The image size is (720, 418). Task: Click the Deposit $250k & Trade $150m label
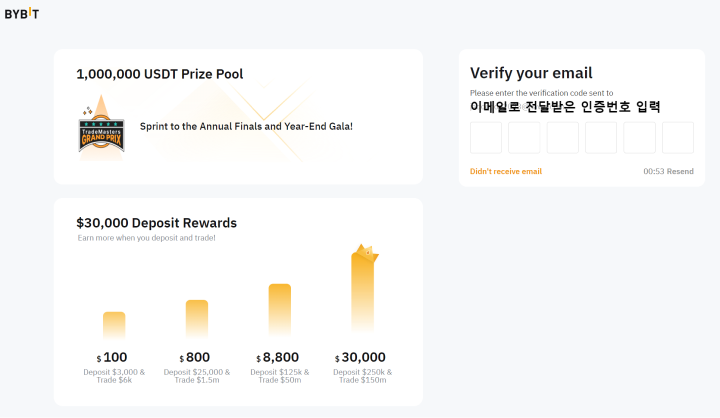(x=362, y=376)
